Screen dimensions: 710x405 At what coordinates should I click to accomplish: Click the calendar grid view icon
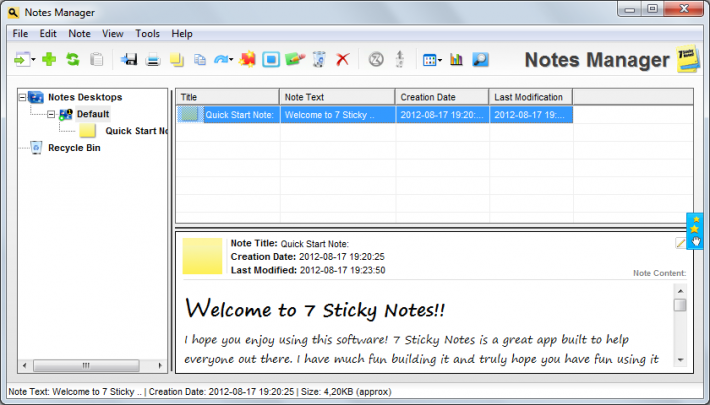pos(429,60)
